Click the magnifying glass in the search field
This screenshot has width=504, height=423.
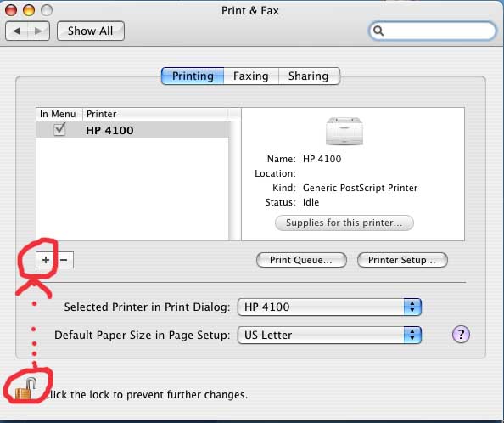point(378,31)
